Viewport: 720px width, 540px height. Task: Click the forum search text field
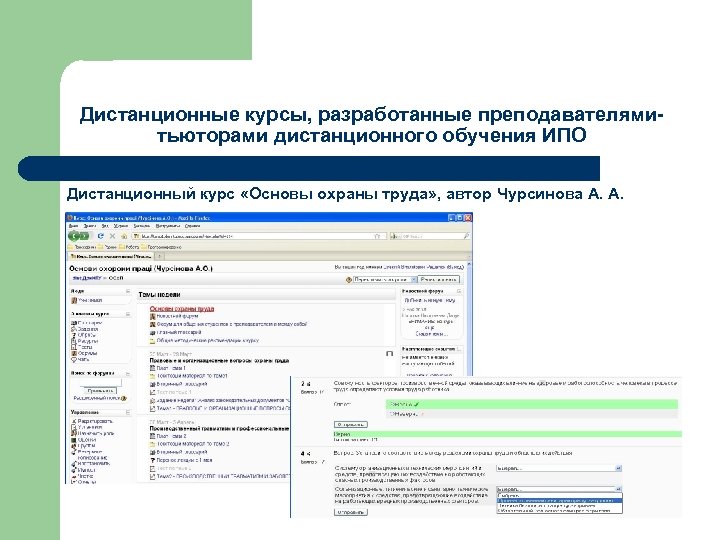pos(99,382)
